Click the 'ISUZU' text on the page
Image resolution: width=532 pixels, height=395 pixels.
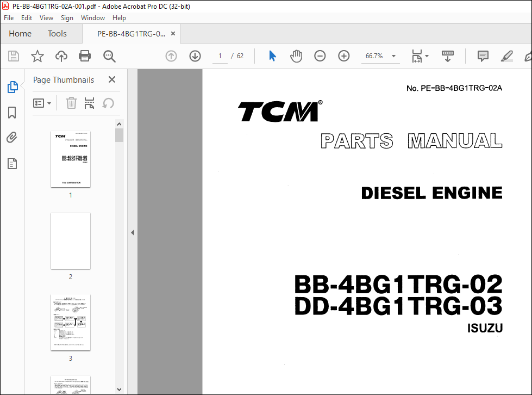click(485, 328)
